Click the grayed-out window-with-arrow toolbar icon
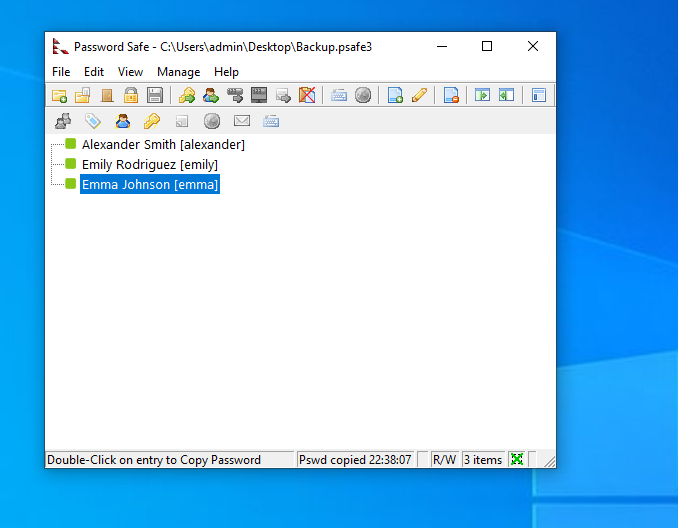 pos(283,95)
